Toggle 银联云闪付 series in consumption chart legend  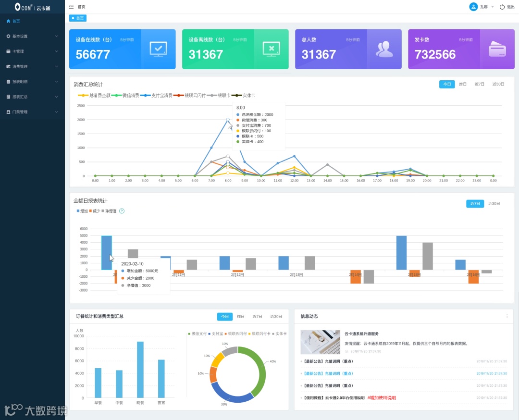190,95
